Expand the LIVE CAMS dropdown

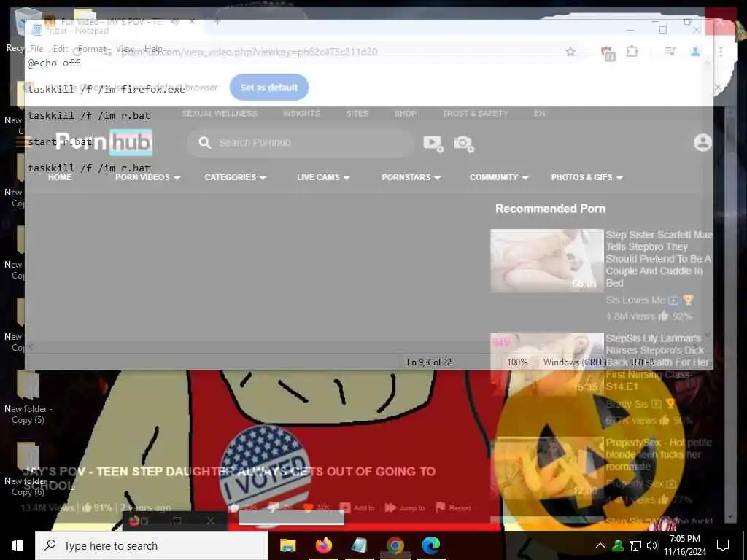pos(323,177)
